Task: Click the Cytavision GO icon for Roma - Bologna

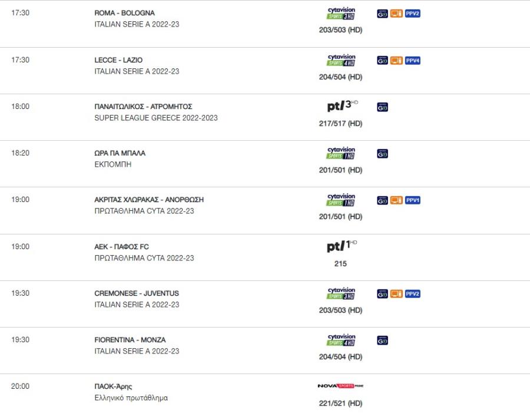Action: [x=382, y=14]
